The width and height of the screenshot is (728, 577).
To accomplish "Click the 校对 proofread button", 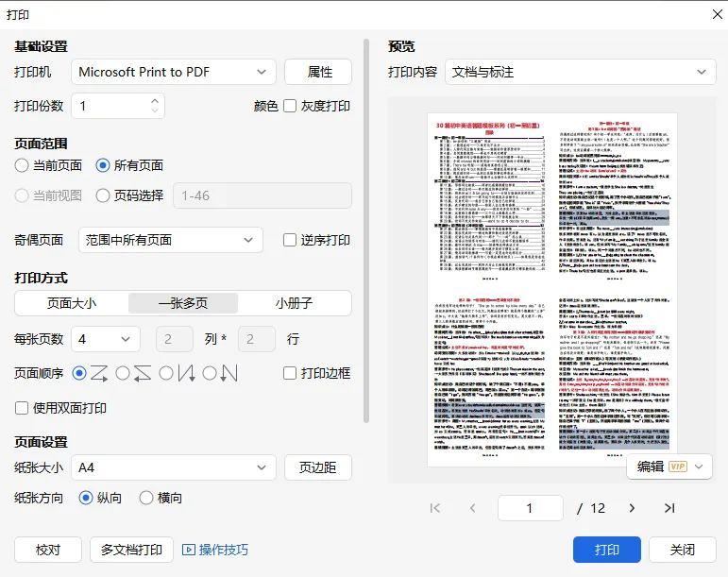I will tap(48, 550).
